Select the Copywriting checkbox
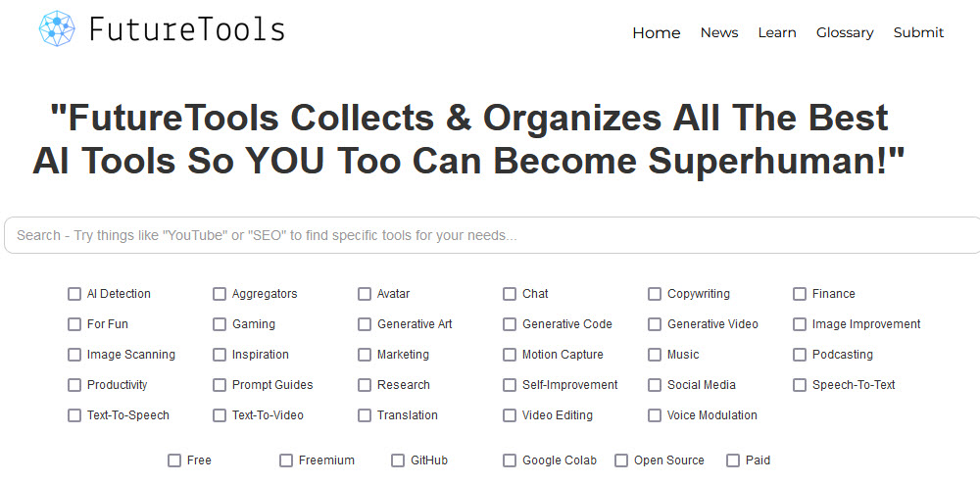The width and height of the screenshot is (980, 484). coord(655,294)
